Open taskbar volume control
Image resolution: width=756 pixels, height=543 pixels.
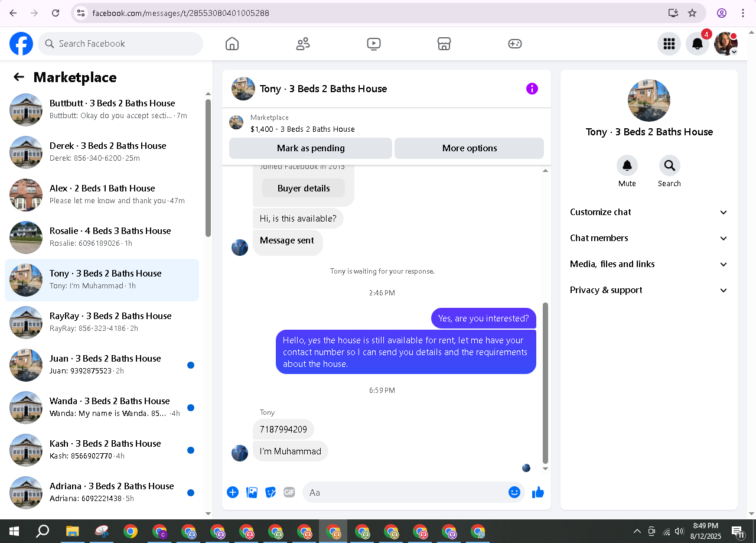click(679, 531)
